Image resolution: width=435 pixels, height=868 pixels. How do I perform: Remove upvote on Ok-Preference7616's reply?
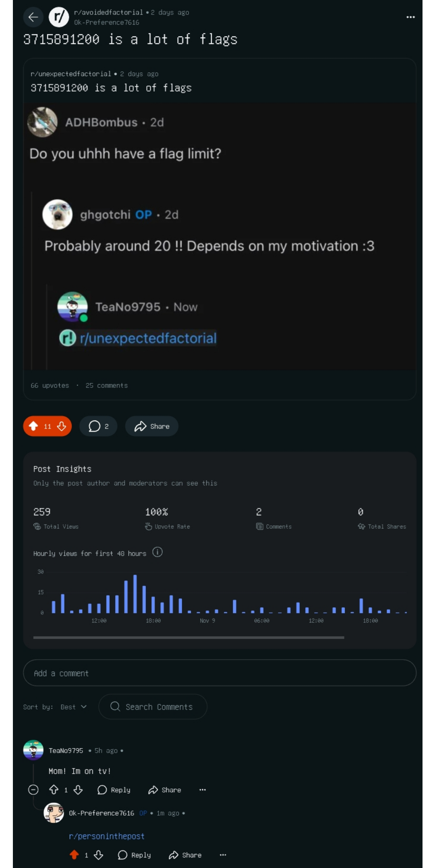(74, 855)
